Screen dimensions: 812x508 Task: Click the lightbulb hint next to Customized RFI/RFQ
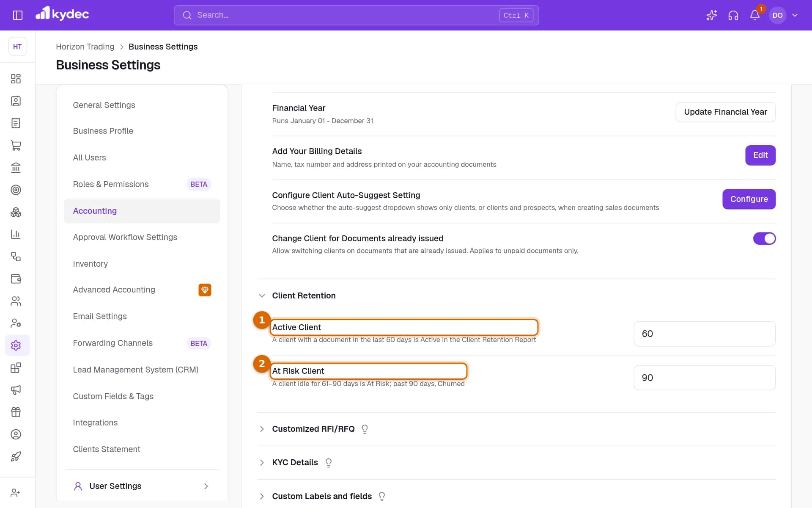coord(365,429)
